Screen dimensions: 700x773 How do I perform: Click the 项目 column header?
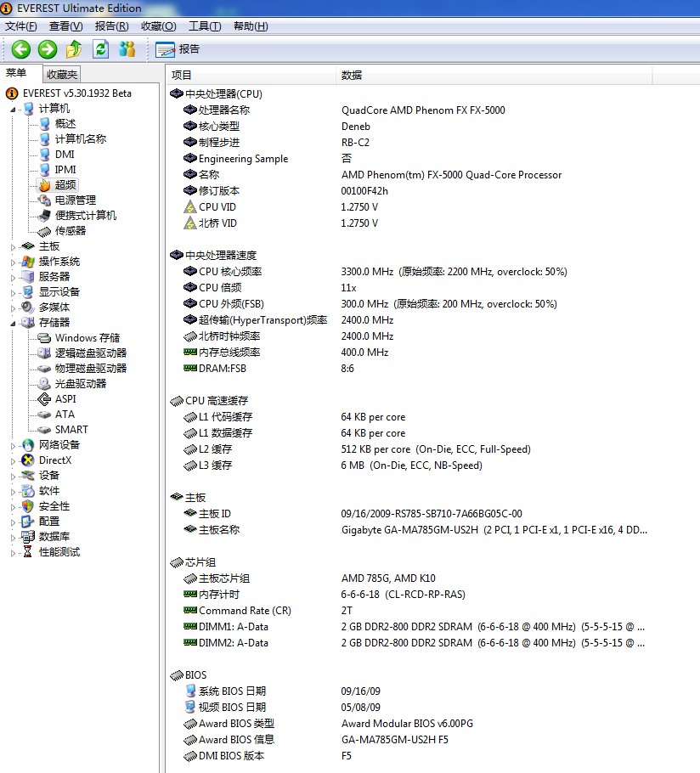[x=251, y=75]
